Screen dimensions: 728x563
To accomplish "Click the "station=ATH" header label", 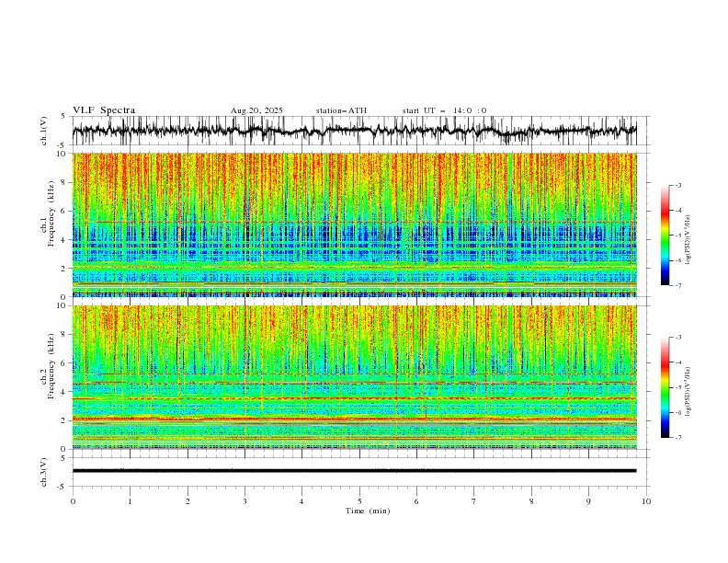I will [x=341, y=110].
